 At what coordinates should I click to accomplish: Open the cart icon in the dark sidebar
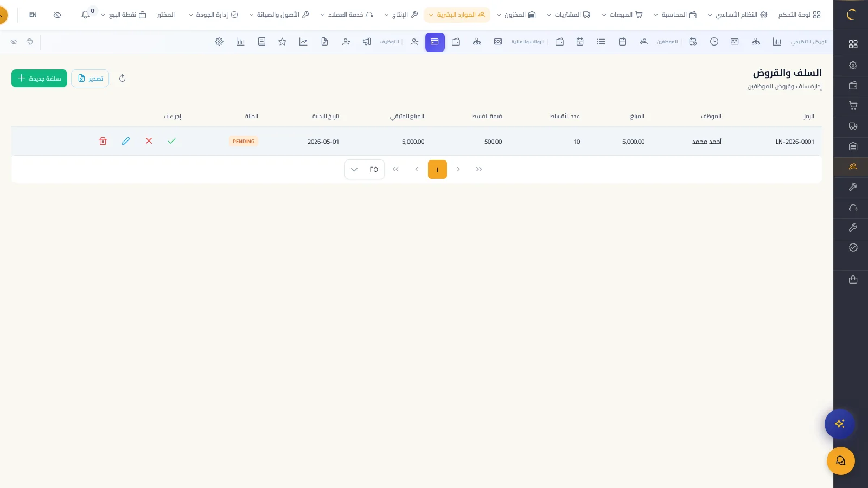853,106
